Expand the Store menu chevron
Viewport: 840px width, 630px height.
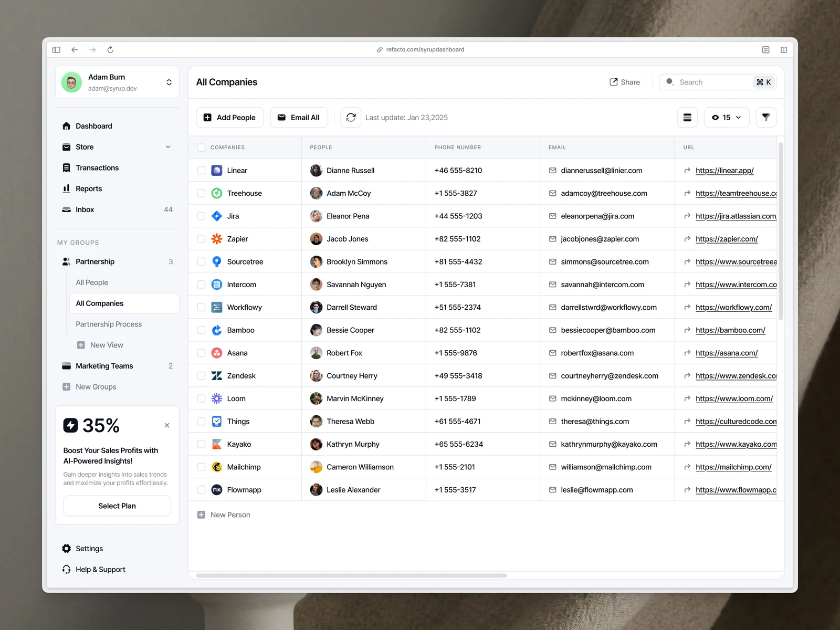point(168,147)
